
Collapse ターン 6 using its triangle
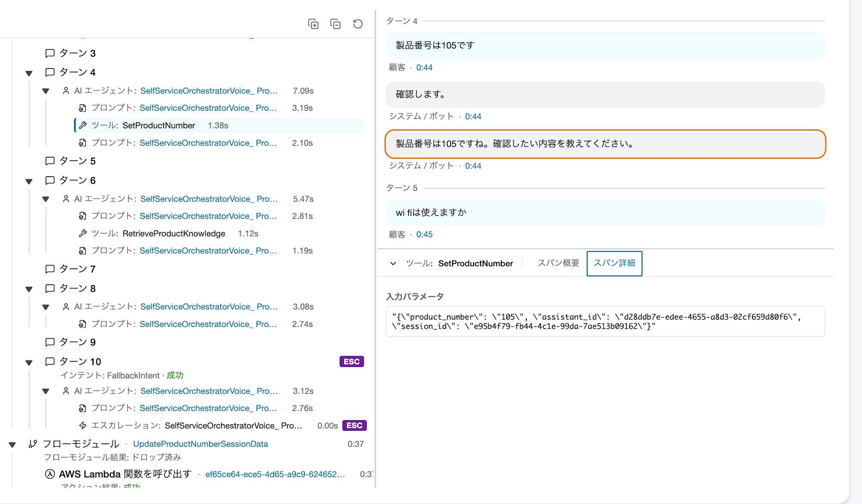click(x=29, y=181)
